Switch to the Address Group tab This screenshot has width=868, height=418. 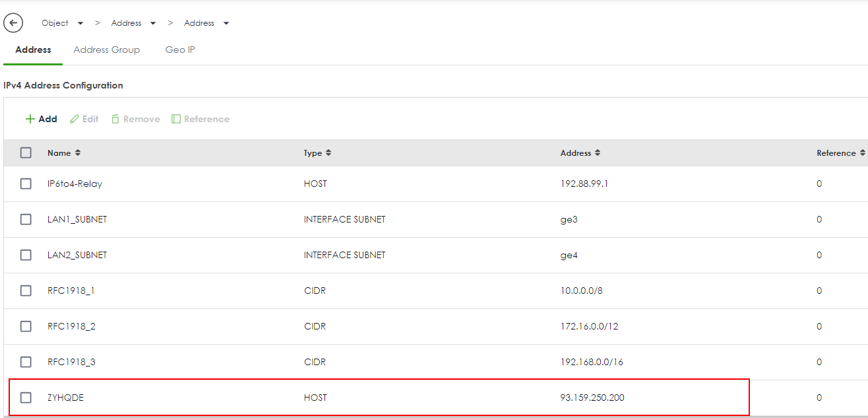coord(107,50)
